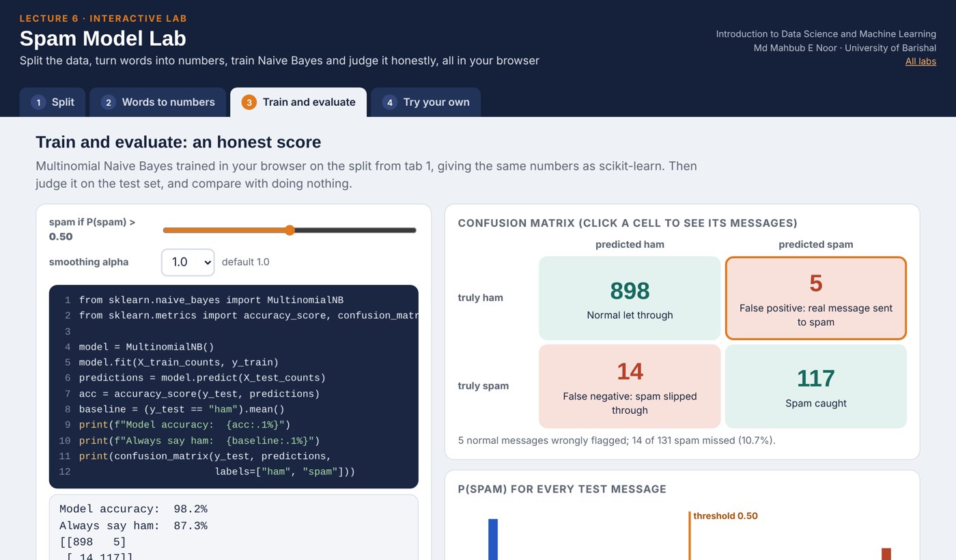The image size is (956, 560).
Task: Click the 'LECTURE 6 · INTERACTIVE LAB' label
Action: click(x=103, y=18)
